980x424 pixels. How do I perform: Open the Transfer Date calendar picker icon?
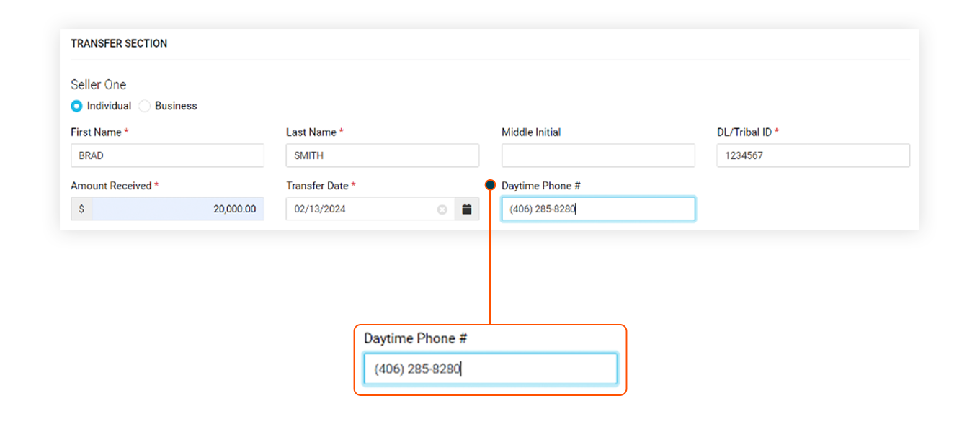tap(466, 209)
